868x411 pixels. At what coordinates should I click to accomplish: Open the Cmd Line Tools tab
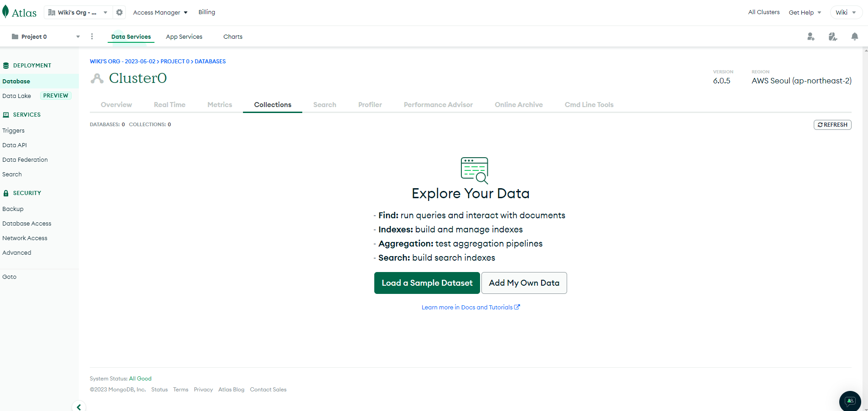click(x=589, y=105)
